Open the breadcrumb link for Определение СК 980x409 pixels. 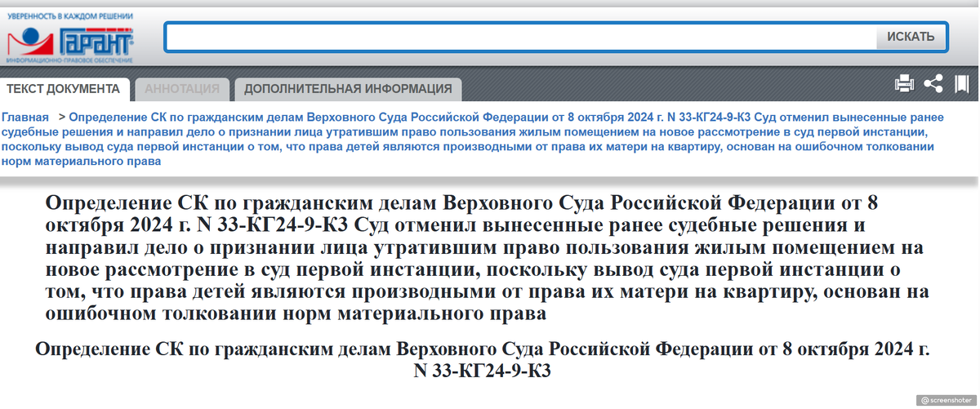471,140
